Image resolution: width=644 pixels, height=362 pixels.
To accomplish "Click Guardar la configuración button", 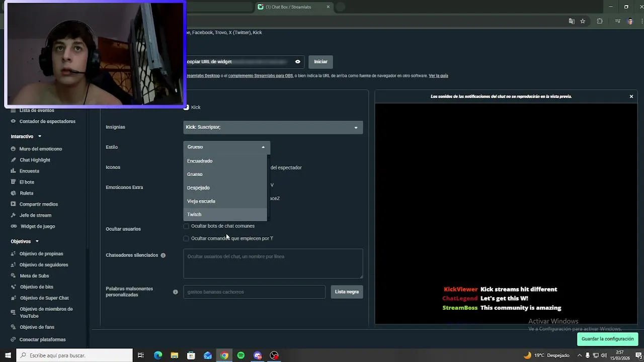I will tap(608, 339).
